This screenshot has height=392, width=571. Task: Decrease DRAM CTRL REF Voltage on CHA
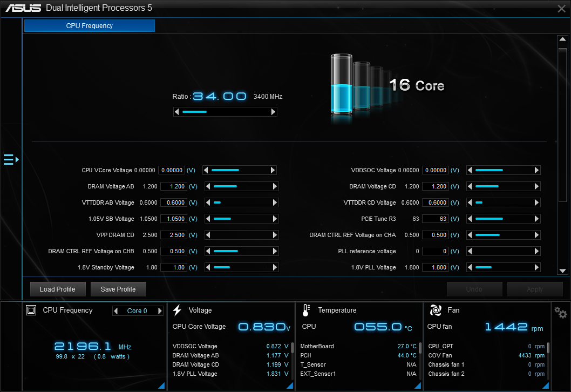click(x=470, y=235)
